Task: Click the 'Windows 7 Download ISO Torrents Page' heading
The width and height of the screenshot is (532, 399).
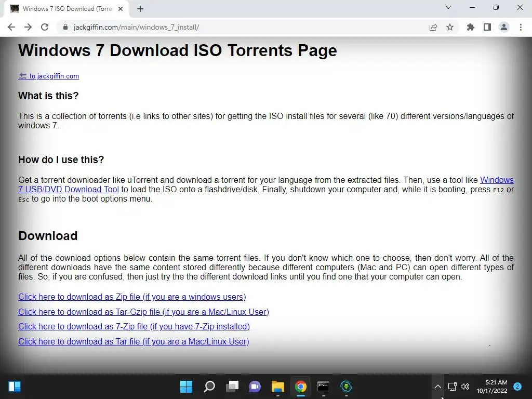Action: pyautogui.click(x=178, y=50)
